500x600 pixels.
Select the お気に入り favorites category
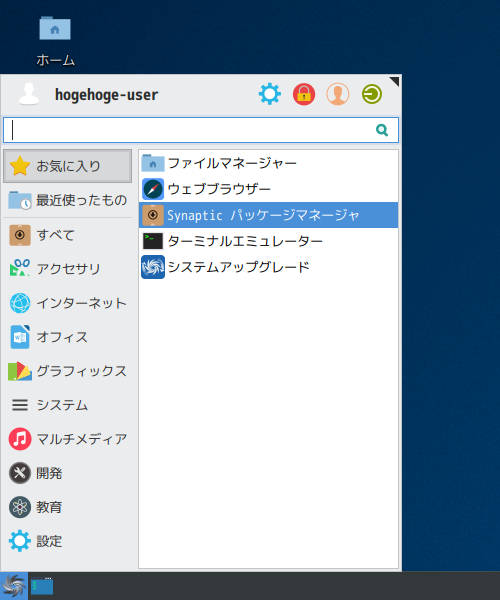click(x=68, y=166)
